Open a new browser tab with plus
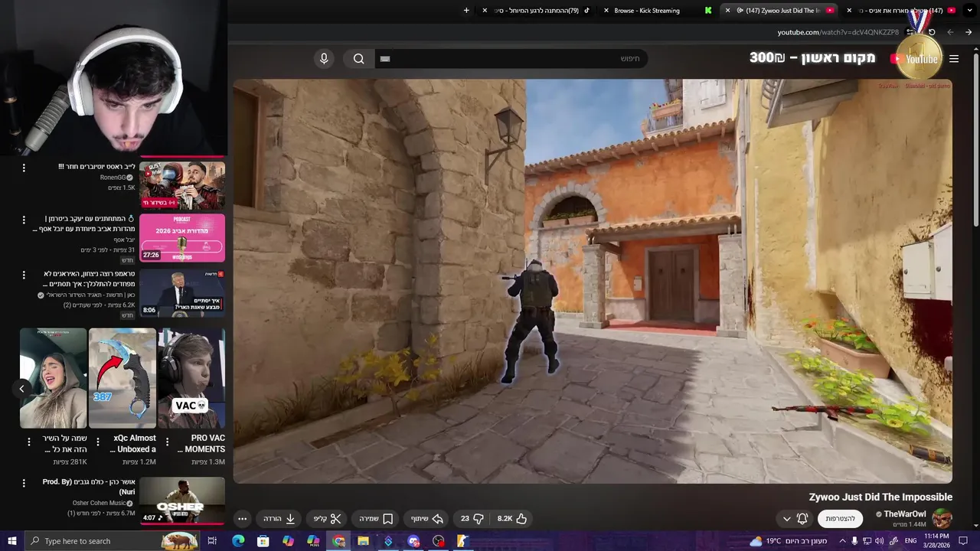Screen dimensions: 980x551 466,11
